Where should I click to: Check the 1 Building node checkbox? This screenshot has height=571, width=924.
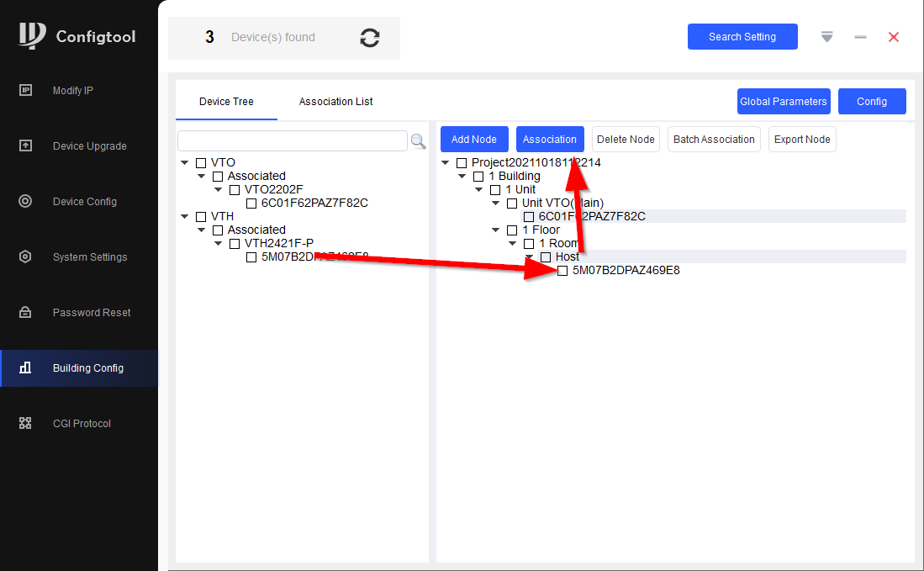click(478, 177)
